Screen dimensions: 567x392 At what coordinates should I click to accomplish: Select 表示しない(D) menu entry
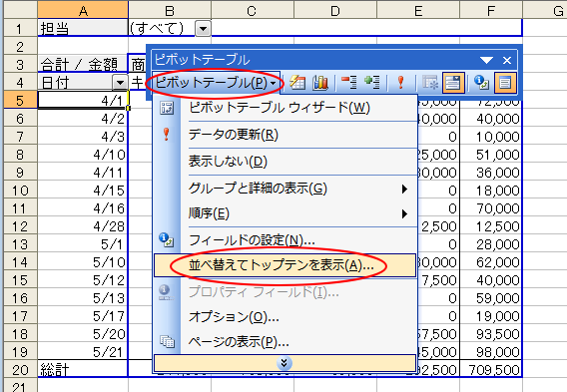click(284, 162)
